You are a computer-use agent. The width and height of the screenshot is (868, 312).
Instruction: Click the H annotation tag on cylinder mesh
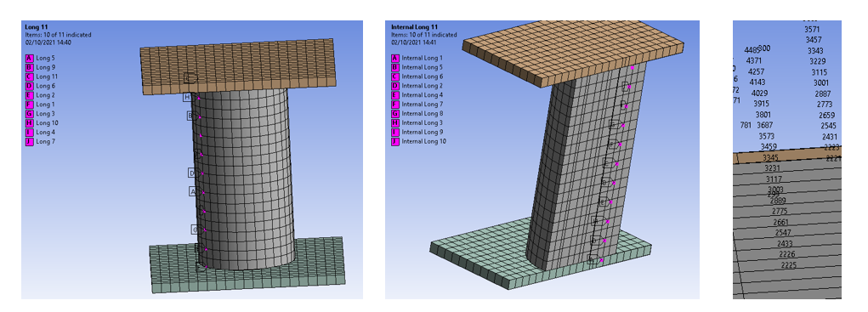187,97
